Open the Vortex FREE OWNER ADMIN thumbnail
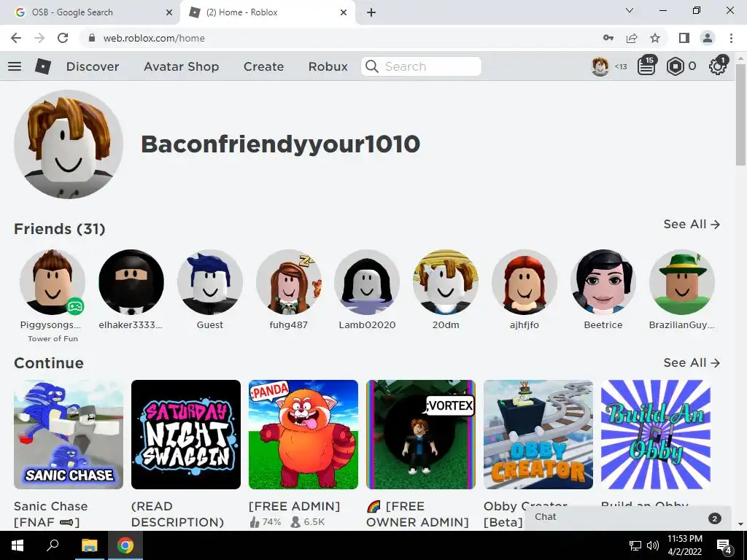The height and width of the screenshot is (560, 747). point(421,435)
